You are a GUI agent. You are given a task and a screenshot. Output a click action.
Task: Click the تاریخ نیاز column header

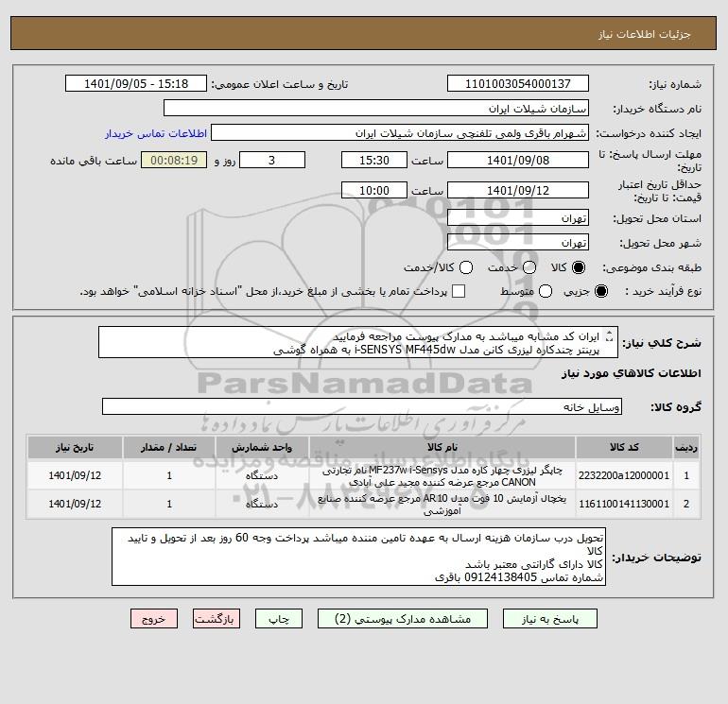coord(75,447)
